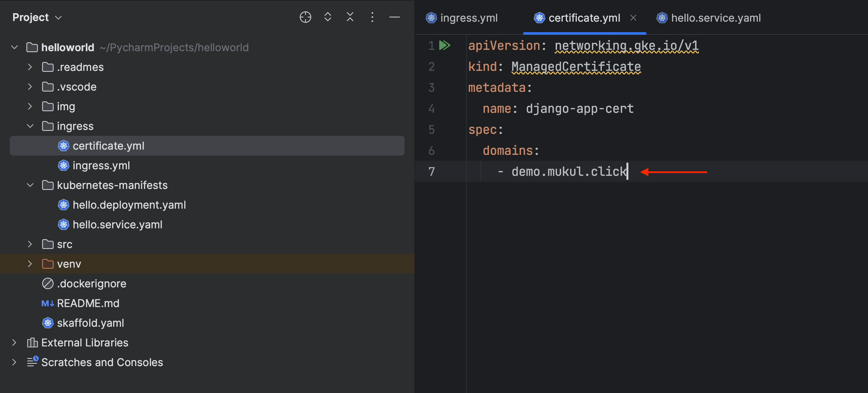Expand the .vscode folder
Screen dimensions: 868x393
pyautogui.click(x=30, y=87)
